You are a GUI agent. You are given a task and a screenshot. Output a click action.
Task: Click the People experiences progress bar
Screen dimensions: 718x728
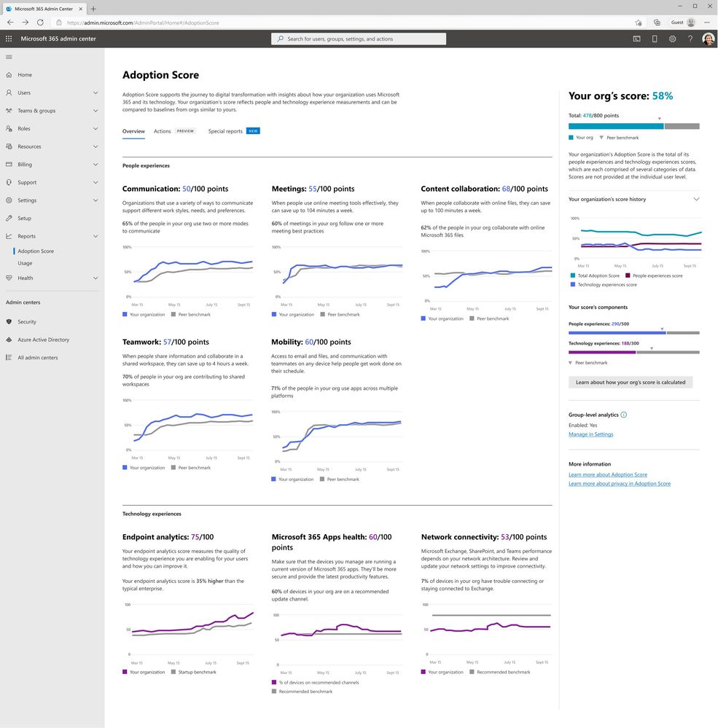[634, 333]
